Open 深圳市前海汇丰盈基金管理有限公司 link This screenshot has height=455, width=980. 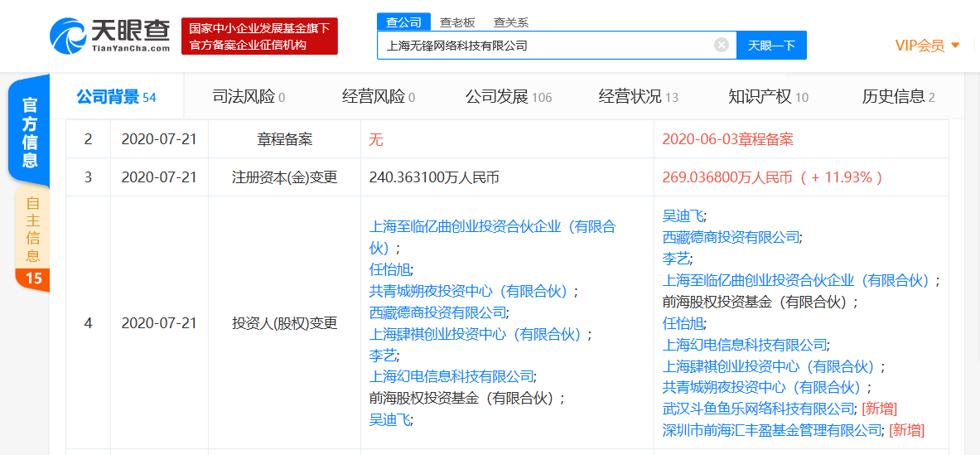[772, 430]
